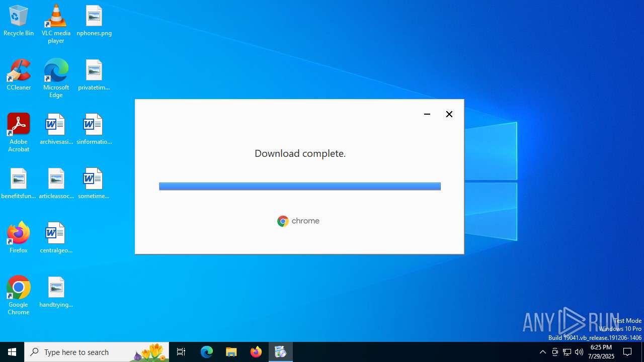This screenshot has width=644, height=362.
Task: Open the 6:25 PM clock calendar
Action: 601,352
